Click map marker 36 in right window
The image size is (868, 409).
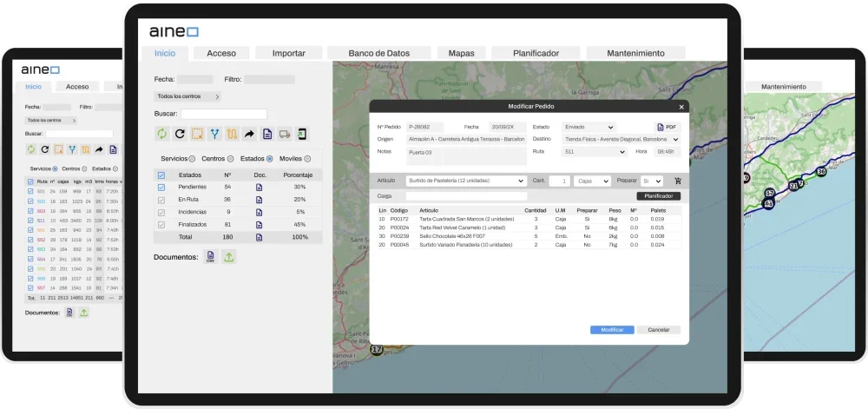[821, 172]
